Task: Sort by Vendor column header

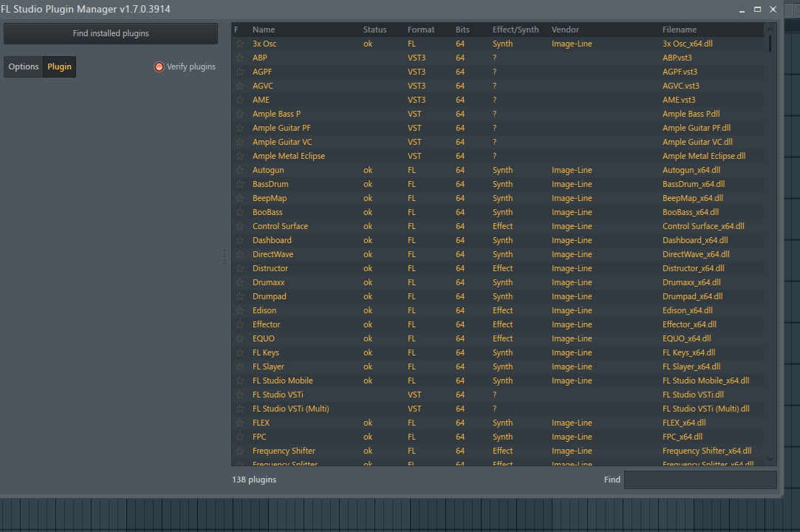Action: coord(565,30)
